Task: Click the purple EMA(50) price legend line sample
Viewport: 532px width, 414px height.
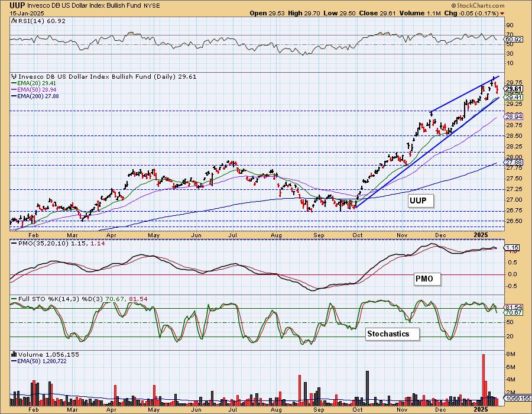Action: tap(14, 89)
